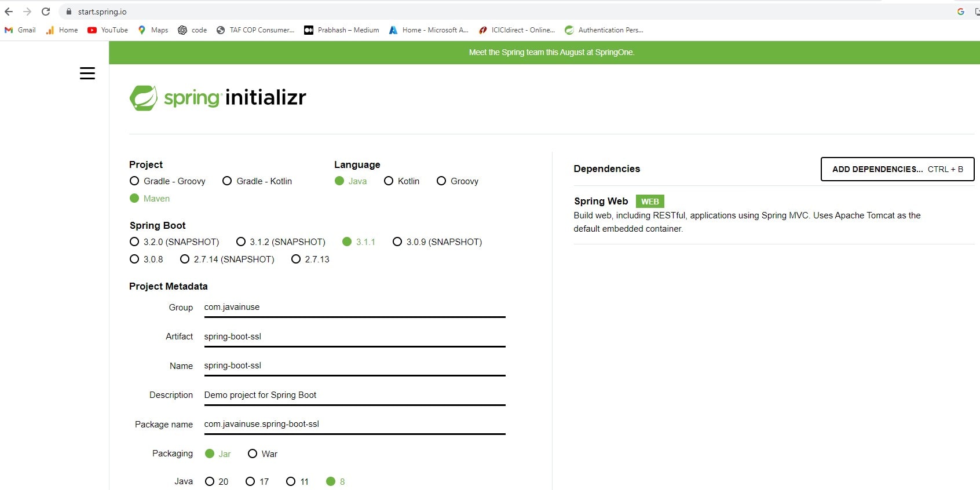Click the Project Metadata heading

[x=169, y=286]
